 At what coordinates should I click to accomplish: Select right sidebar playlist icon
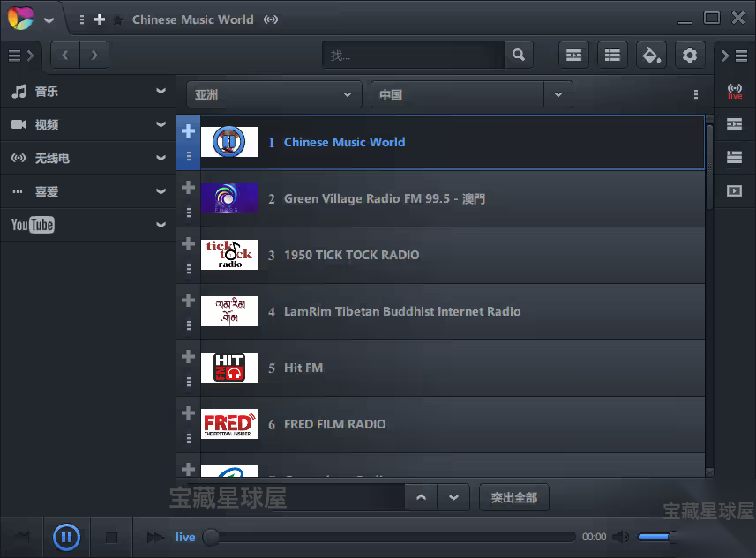point(734,157)
